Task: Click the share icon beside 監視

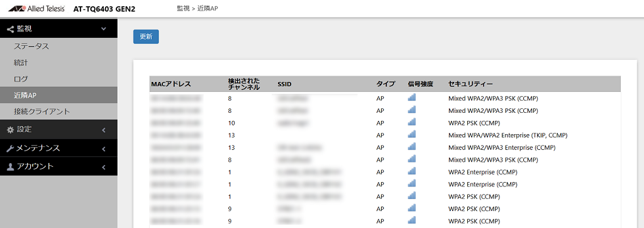Action: pos(10,29)
